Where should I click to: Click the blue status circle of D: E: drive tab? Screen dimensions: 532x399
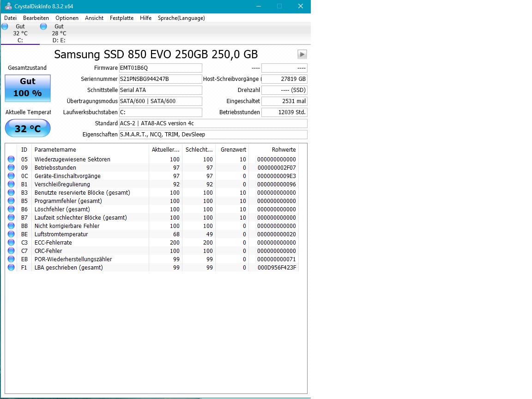pyautogui.click(x=43, y=26)
